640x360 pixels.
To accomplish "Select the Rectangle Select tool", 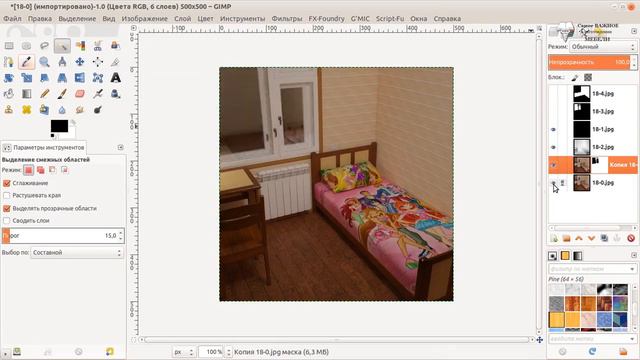I will 9,46.
